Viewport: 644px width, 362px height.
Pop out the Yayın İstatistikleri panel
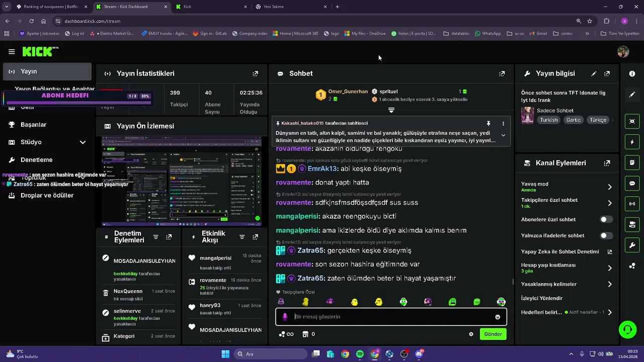pyautogui.click(x=255, y=73)
